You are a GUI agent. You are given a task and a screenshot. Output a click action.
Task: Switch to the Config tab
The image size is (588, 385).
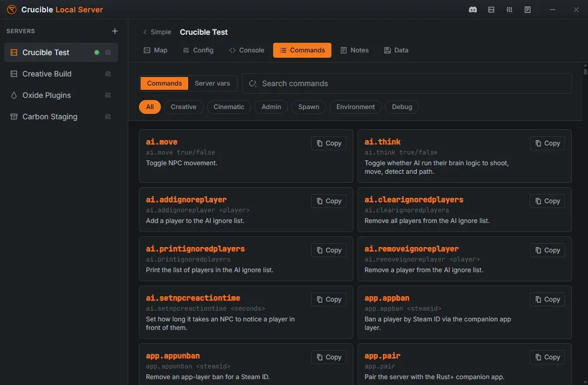198,50
